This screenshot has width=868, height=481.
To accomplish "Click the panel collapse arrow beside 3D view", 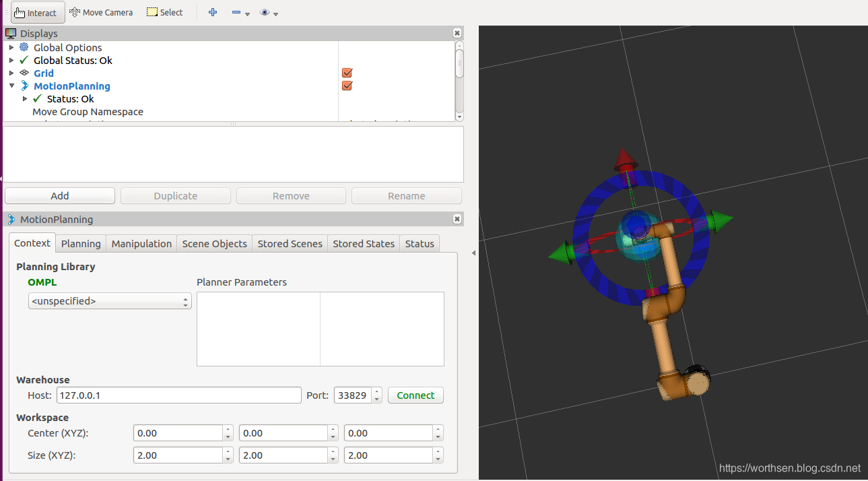I will click(x=473, y=253).
